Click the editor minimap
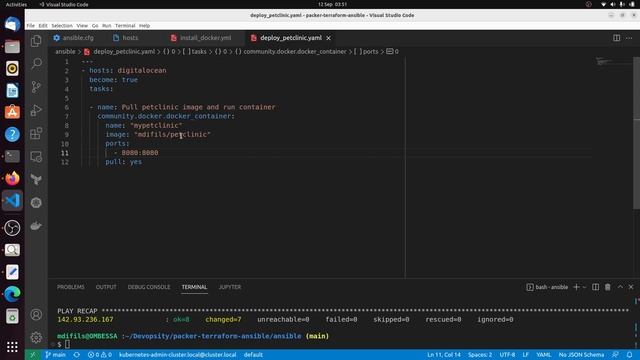The height and width of the screenshot is (360, 640). pyautogui.click(x=611, y=62)
